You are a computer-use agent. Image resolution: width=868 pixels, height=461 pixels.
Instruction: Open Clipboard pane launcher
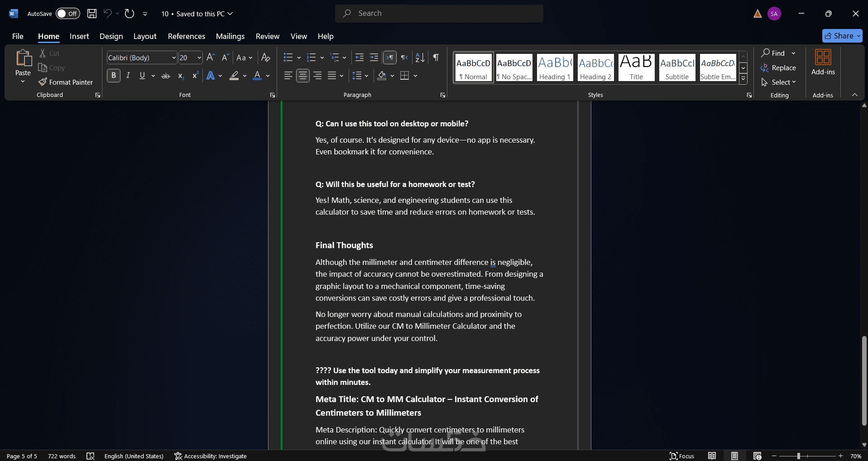point(98,95)
